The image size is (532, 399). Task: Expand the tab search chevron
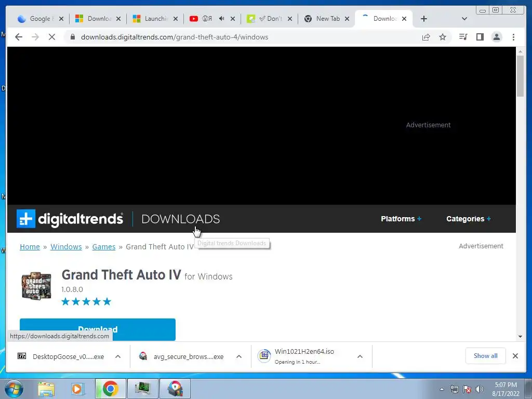[464, 19]
